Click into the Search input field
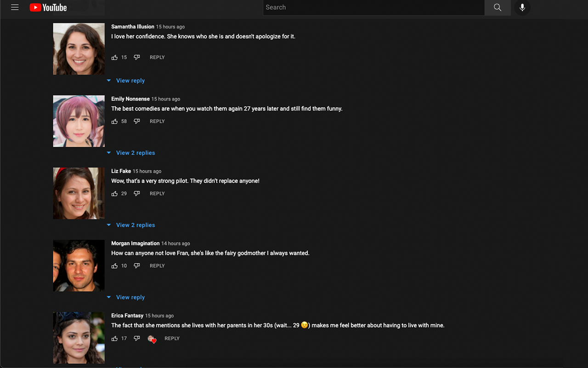Image resolution: width=588 pixels, height=368 pixels. click(373, 7)
